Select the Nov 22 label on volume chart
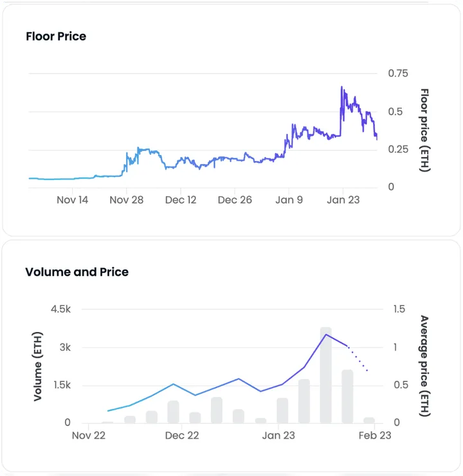Screen dimensions: 463x476 (88, 435)
